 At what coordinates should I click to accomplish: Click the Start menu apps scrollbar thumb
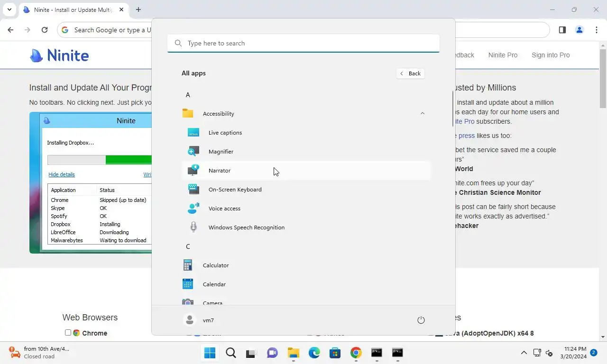click(453, 109)
